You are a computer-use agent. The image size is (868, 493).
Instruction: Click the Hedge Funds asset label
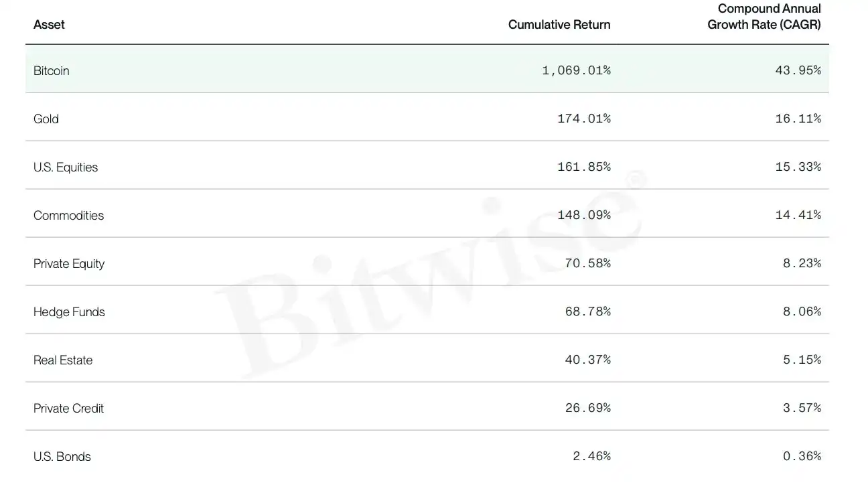69,311
